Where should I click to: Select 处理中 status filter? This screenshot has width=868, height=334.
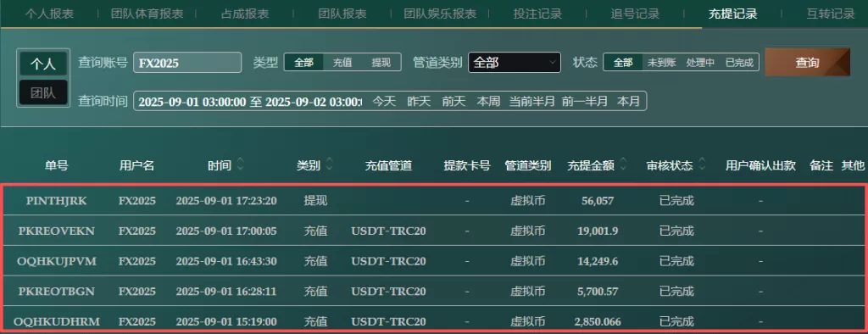pos(700,63)
